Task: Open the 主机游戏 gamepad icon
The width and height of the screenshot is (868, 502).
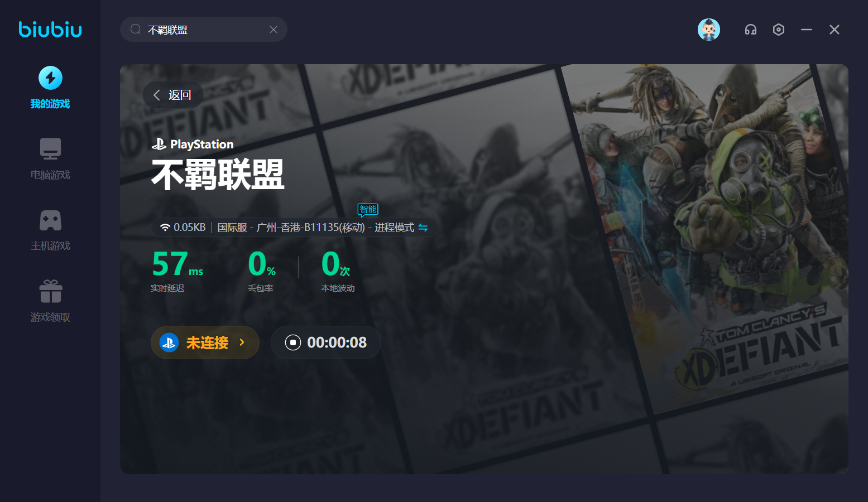Action: coord(50,220)
